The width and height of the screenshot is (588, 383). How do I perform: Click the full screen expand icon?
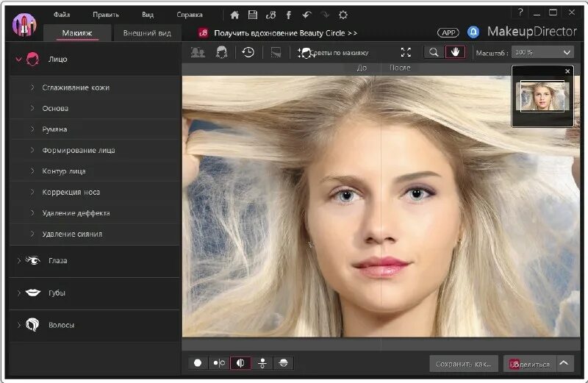406,52
